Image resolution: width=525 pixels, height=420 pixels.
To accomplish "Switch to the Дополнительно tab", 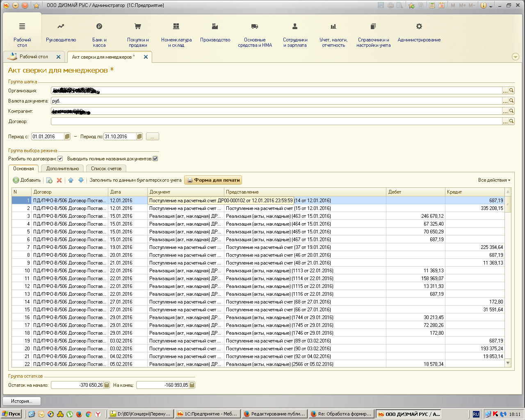I will coord(62,169).
